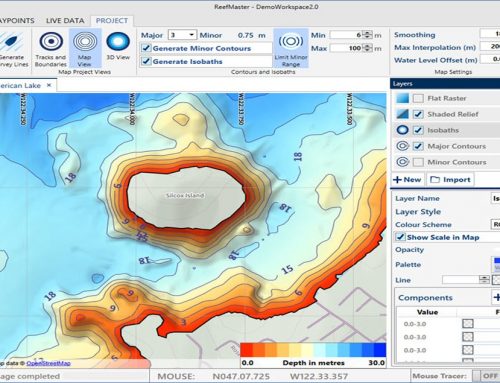Select American Lake document tab
Screen dimensions: 500x383
coord(20,85)
